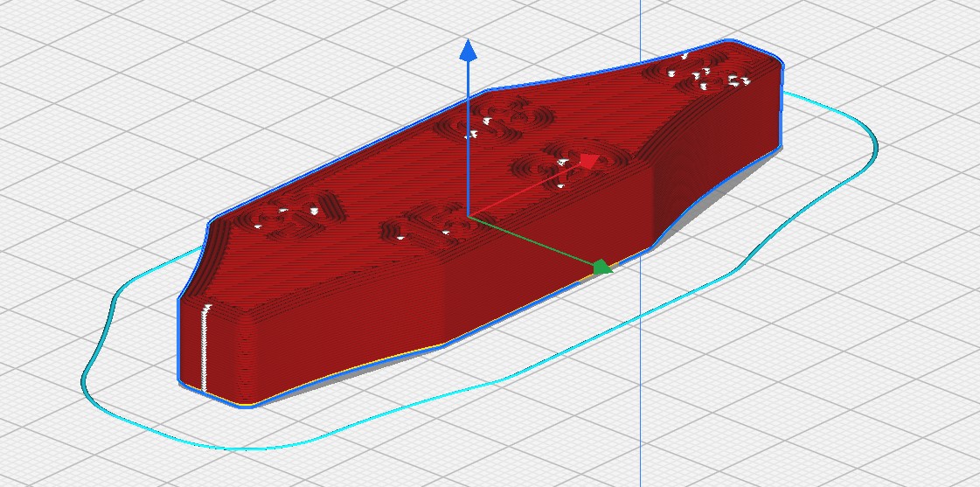Click the green Y-axis arrowhead

(x=602, y=268)
